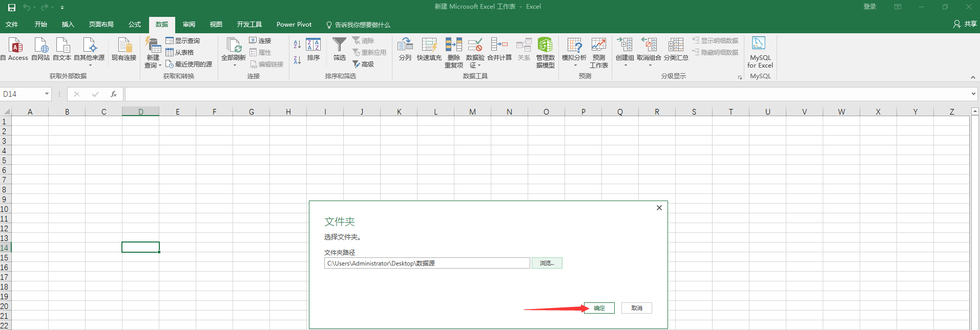
Task: Click the Tell Me (告诉我你想要做什么) box
Action: point(358,25)
